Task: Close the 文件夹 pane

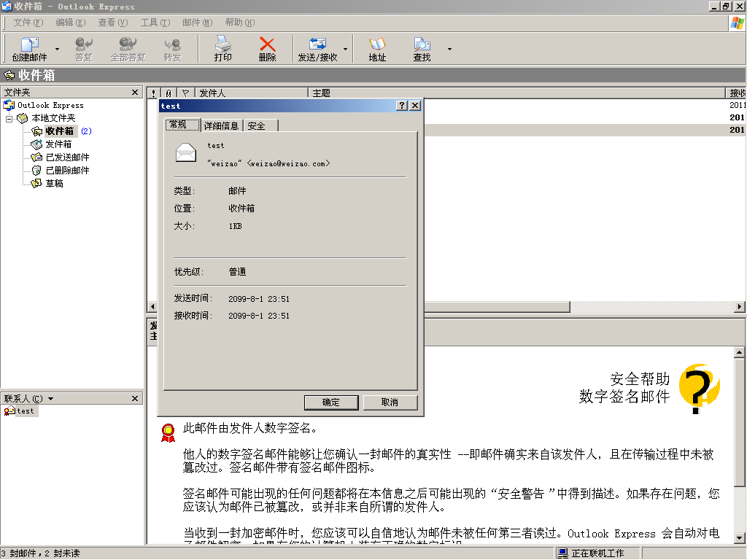Action: [135, 93]
